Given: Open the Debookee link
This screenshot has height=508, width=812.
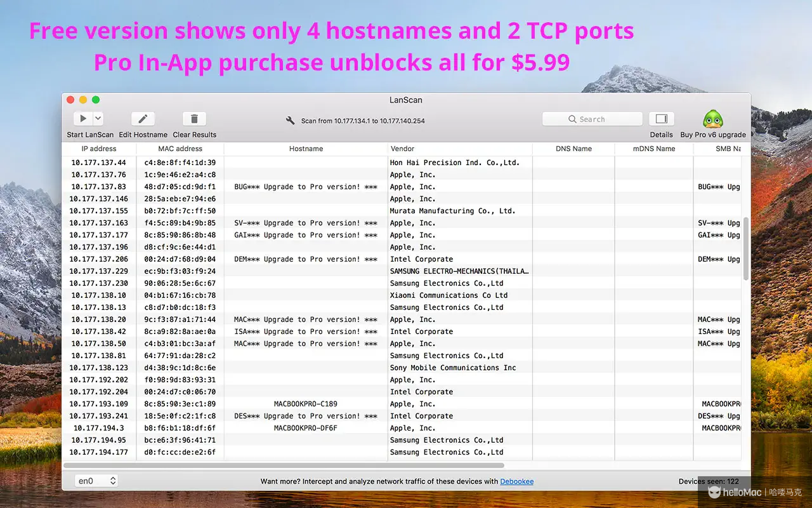Looking at the screenshot, I should click(x=517, y=481).
